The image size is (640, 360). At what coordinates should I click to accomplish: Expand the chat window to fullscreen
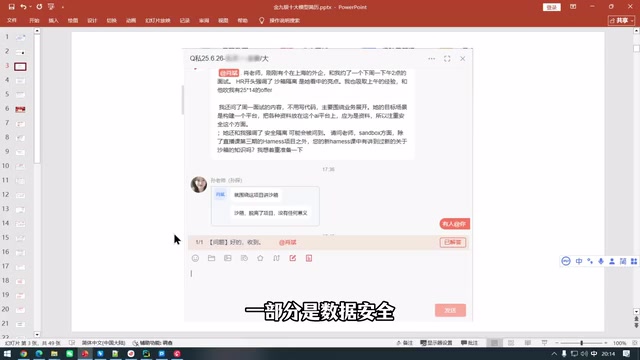tap(447, 58)
